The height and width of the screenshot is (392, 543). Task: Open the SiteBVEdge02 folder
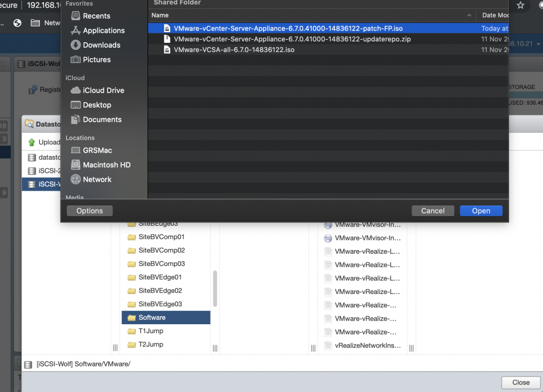(x=166, y=291)
